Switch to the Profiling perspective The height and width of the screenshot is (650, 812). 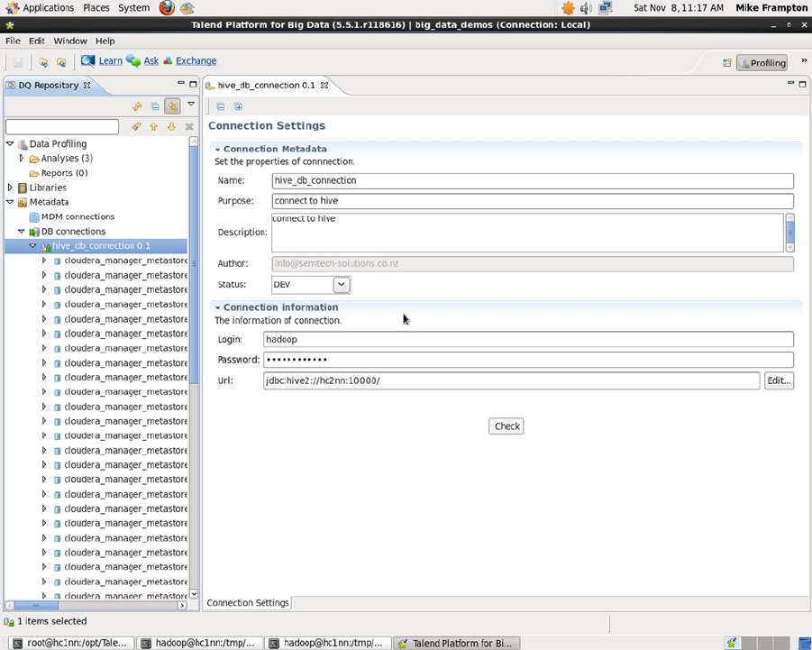coord(762,63)
